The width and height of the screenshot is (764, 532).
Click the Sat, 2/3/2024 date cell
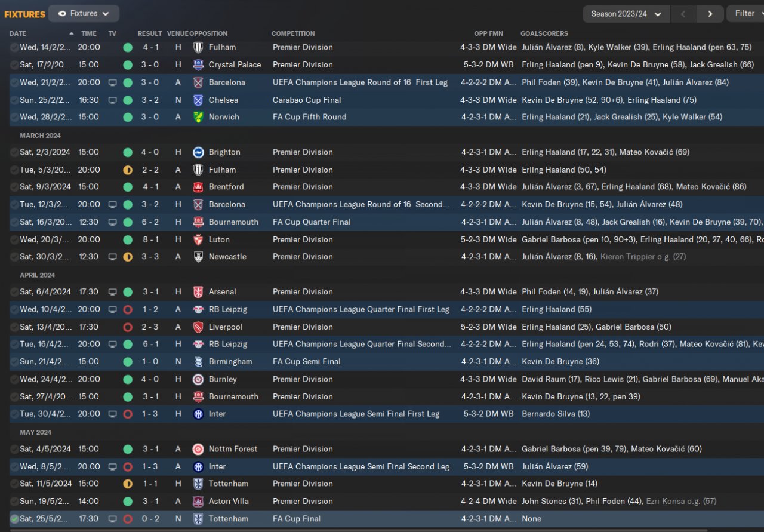[x=45, y=152]
